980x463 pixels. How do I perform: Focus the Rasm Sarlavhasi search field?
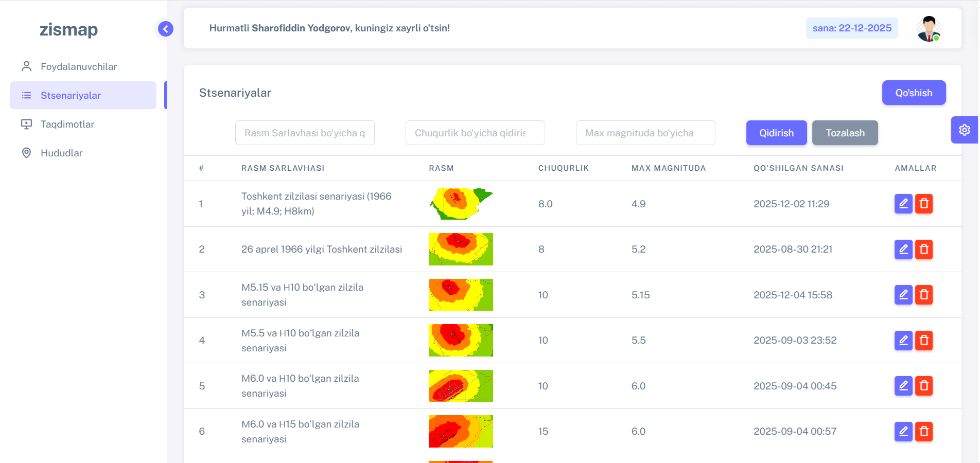click(305, 133)
